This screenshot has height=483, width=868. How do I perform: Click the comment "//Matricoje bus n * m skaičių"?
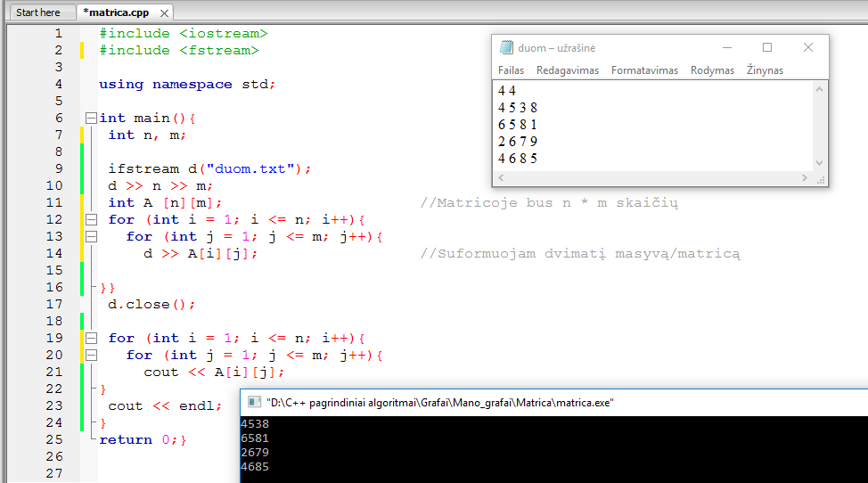[x=549, y=203]
